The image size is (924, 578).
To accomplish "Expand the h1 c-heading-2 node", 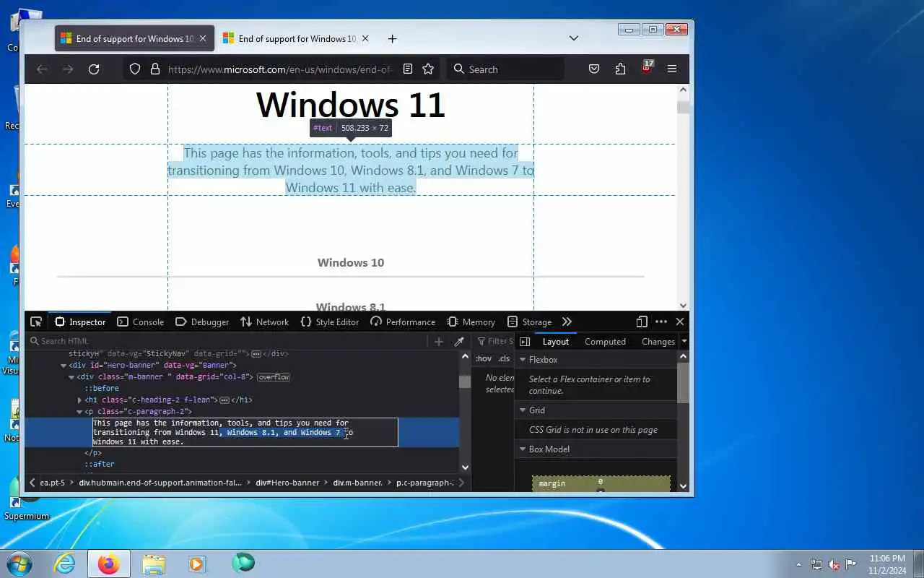I will [x=79, y=400].
